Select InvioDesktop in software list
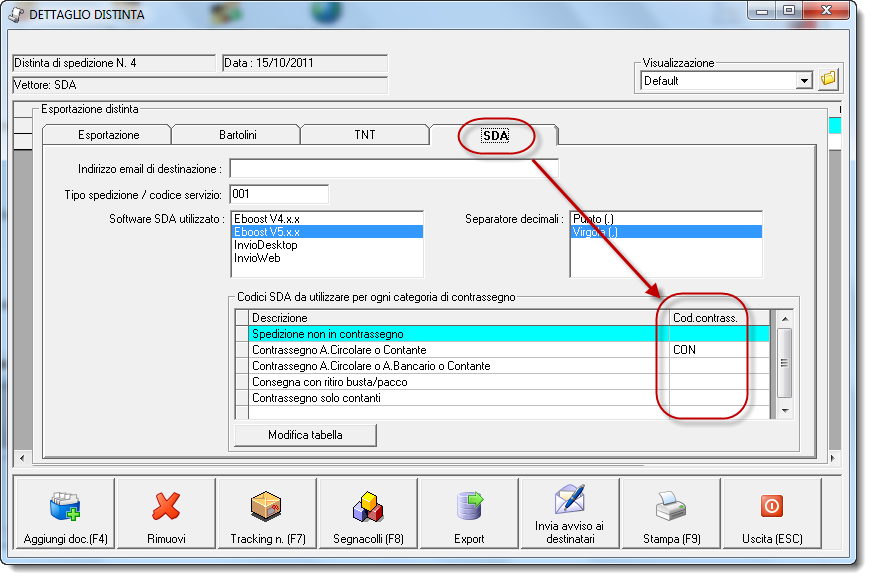Viewport: 872px width, 580px height. point(327,245)
